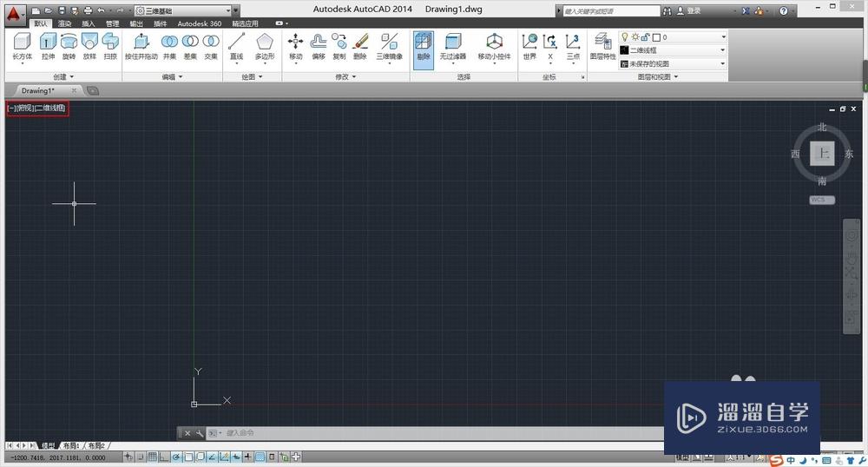Open the 布局1 layout tab
Image resolution: width=868 pixels, height=467 pixels.
pyautogui.click(x=71, y=445)
